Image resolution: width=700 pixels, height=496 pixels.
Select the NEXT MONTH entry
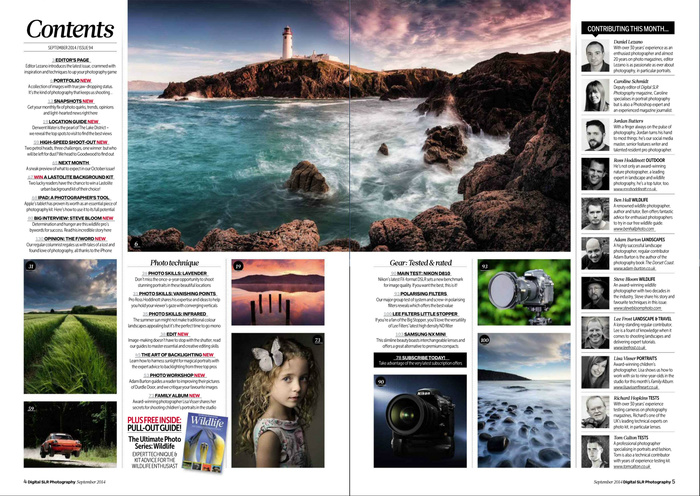tap(71, 163)
